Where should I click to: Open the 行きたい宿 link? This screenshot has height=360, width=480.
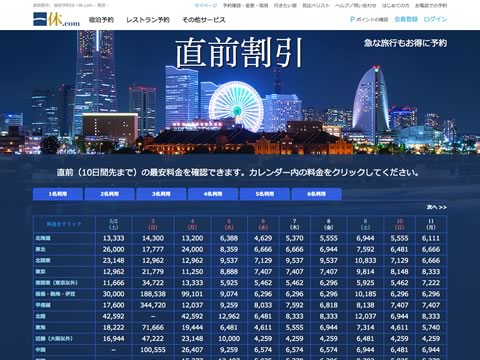[x=285, y=5]
